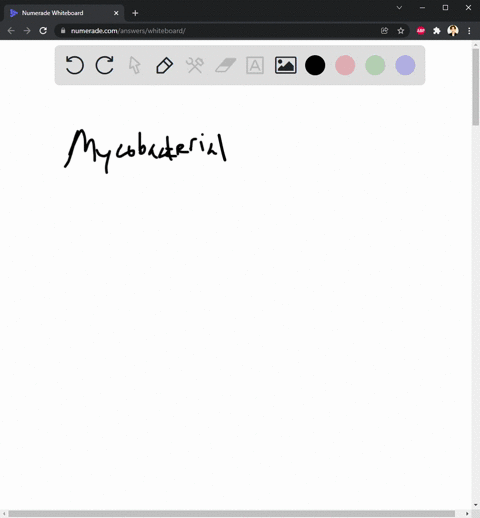The height and width of the screenshot is (518, 480).
Task: Open the Chrome three-dot menu
Action: (469, 31)
